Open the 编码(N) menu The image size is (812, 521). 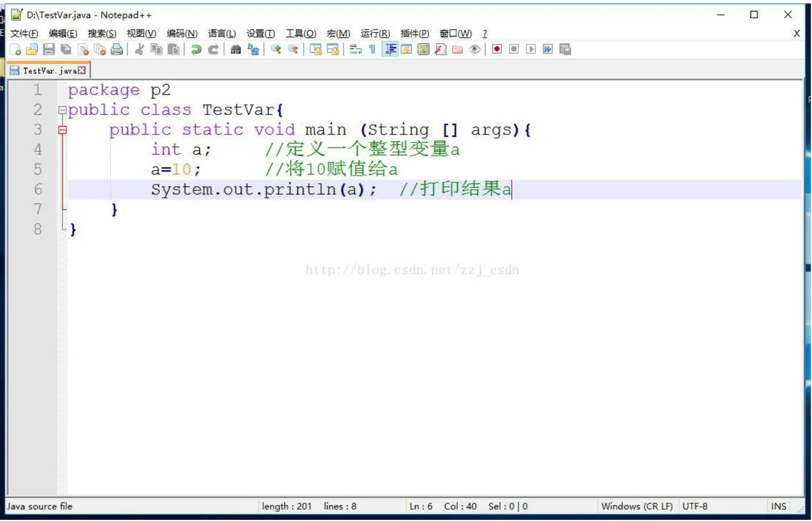[182, 34]
